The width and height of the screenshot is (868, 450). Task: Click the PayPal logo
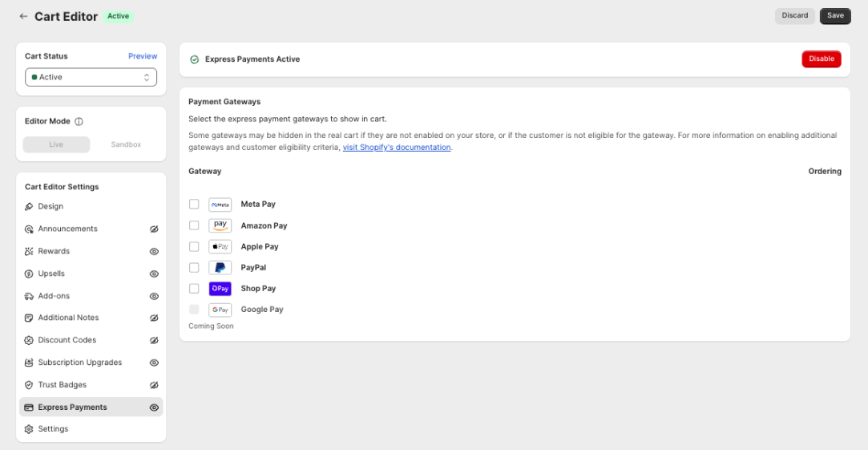coord(220,268)
